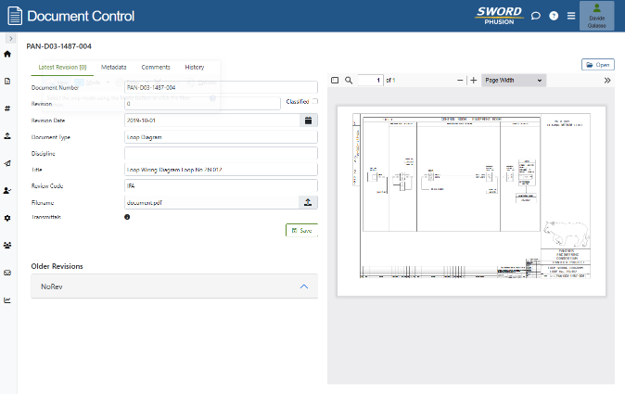This screenshot has height=394, width=625.
Task: Zoom out with the minus button
Action: pos(460,80)
